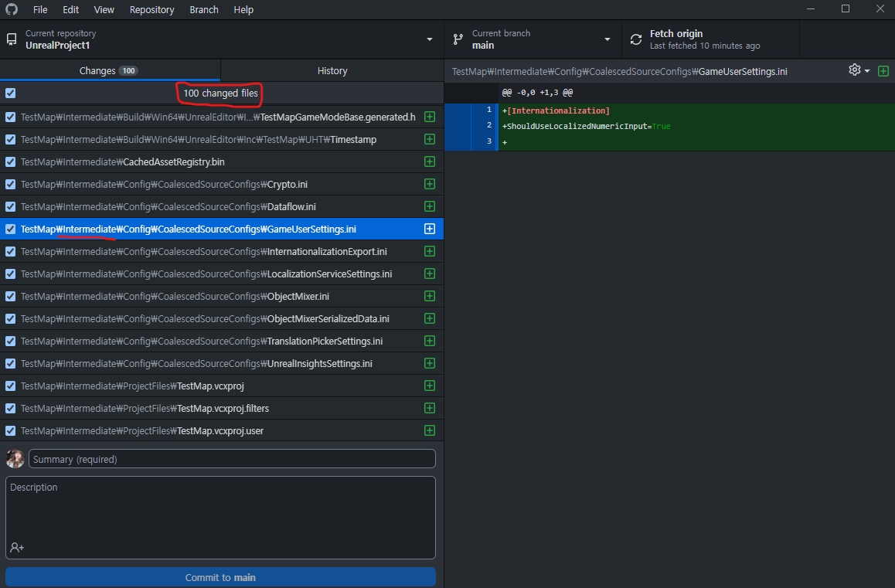Toggle the select-all changed files checkbox
The image size is (895, 588).
pyautogui.click(x=10, y=93)
